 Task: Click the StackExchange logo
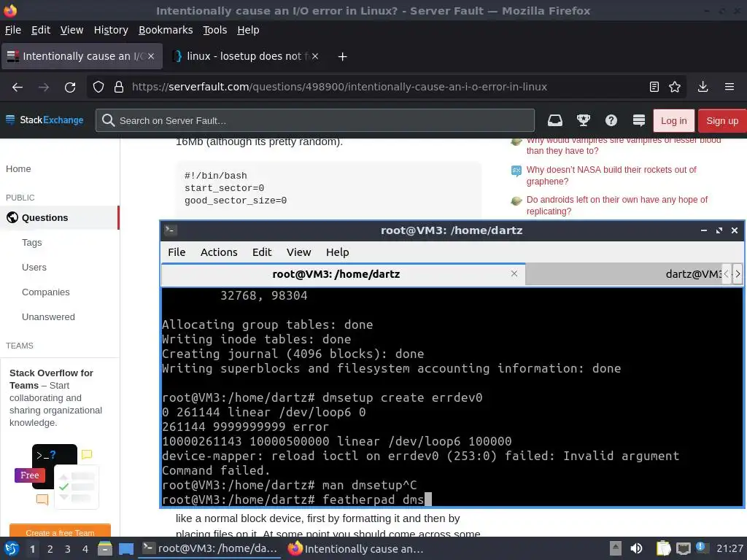[x=44, y=120]
